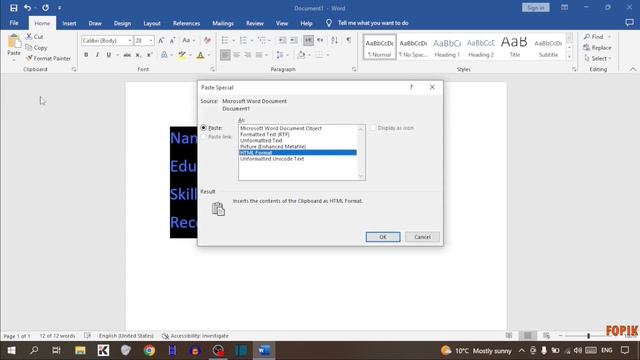Image resolution: width=640 pixels, height=360 pixels.
Task: Apply Subscript formatting
Action: tap(138, 55)
